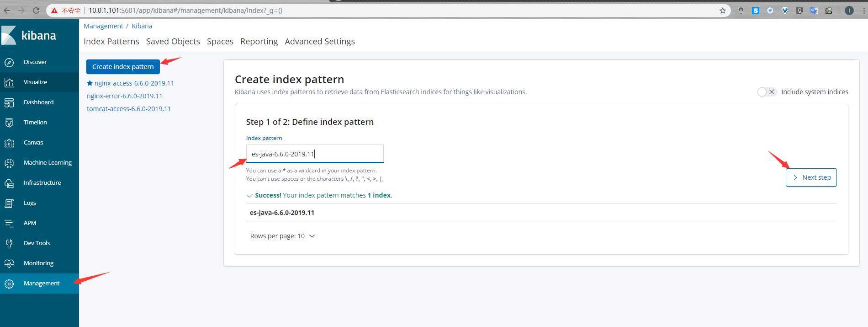The image size is (868, 327).
Task: Open Dashboard via its sidebar icon
Action: tap(9, 102)
